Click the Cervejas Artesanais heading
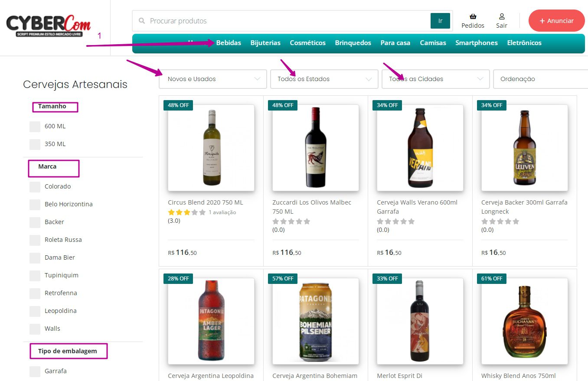Image resolution: width=588 pixels, height=381 pixels. coord(75,84)
